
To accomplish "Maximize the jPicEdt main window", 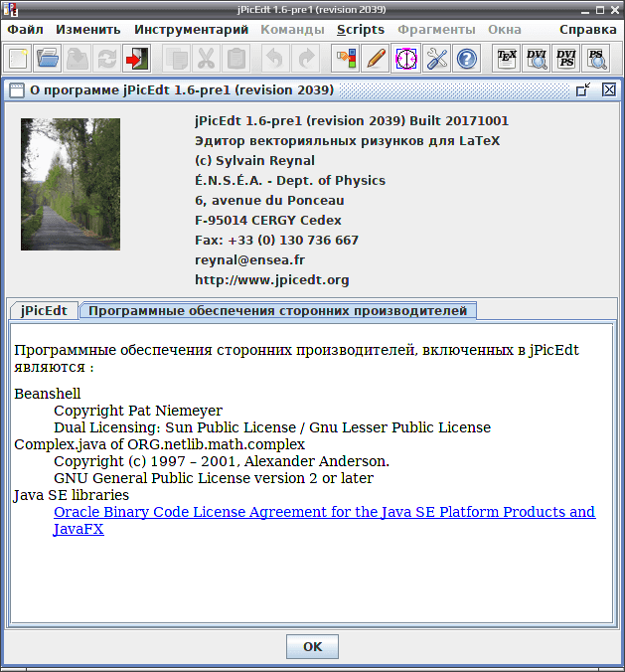I will 600,9.
